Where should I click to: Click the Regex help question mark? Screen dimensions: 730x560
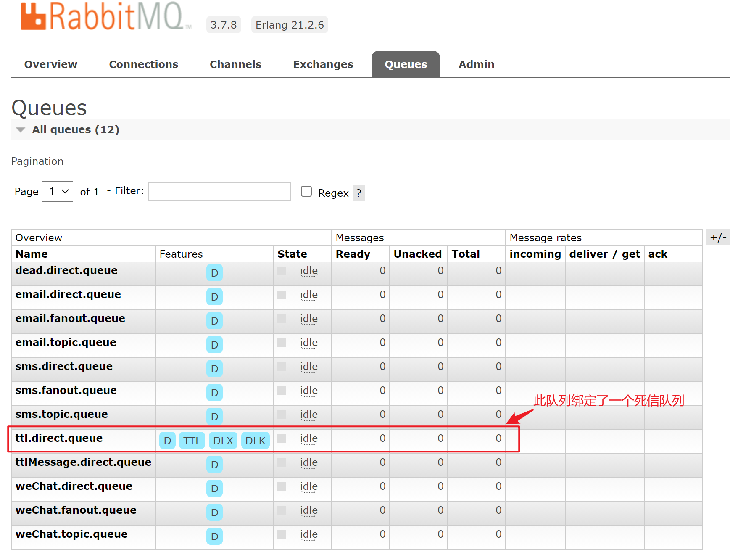click(358, 193)
